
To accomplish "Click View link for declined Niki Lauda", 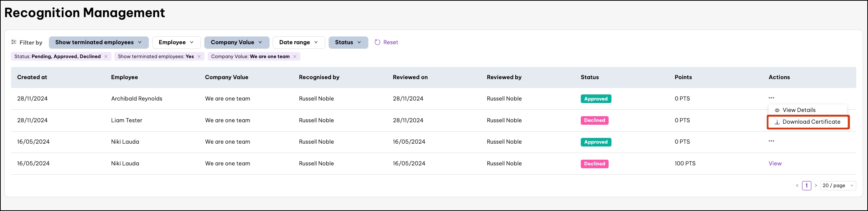I will click(x=775, y=164).
